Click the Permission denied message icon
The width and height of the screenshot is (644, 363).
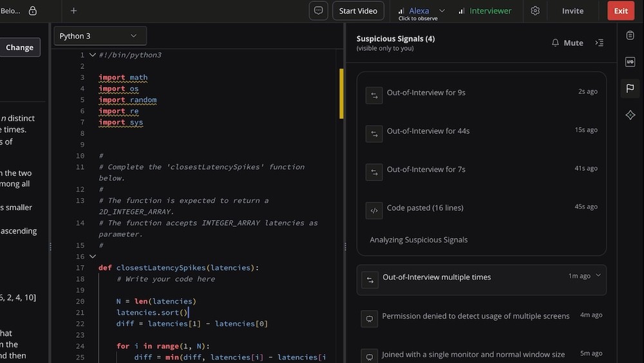coord(369,319)
